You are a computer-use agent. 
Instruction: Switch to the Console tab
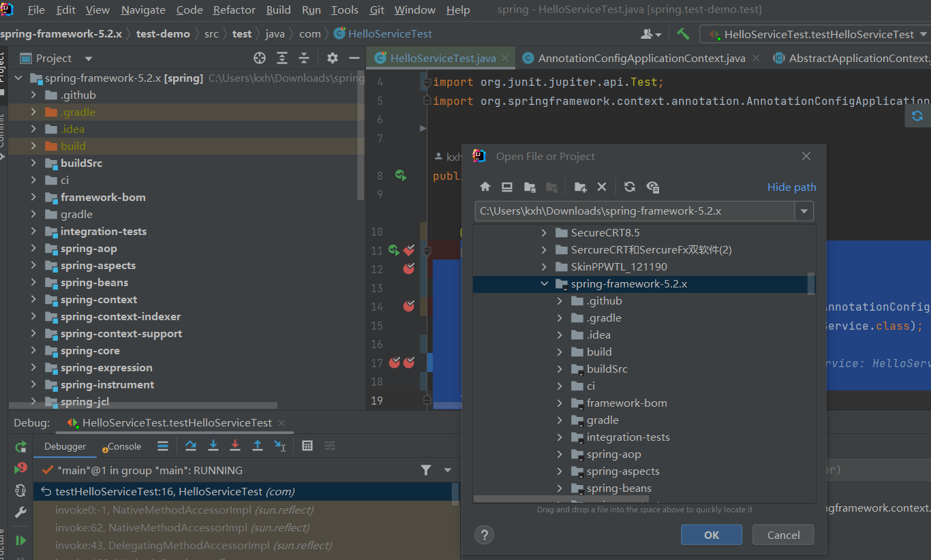click(121, 447)
